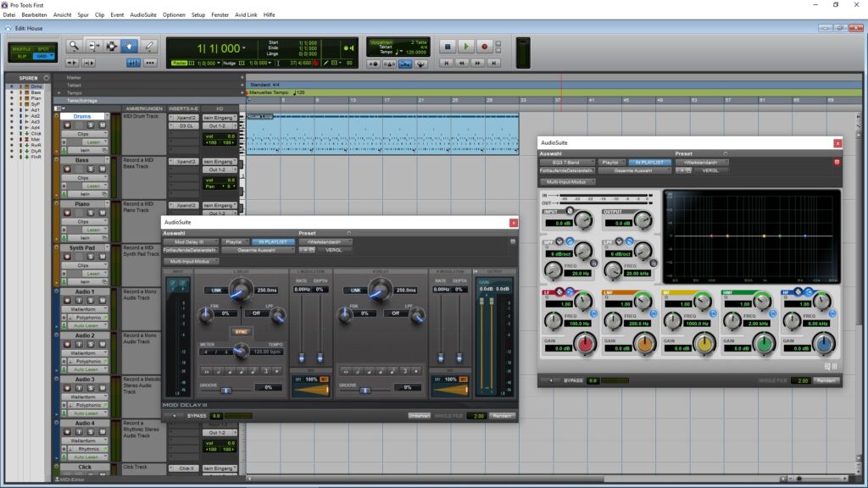Click the red LF gain knob in EQ3

coord(585,344)
